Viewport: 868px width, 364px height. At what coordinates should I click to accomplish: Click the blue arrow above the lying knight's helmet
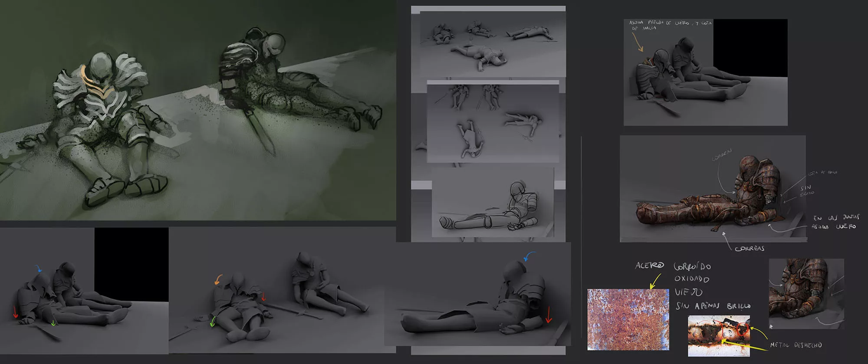pos(529,256)
